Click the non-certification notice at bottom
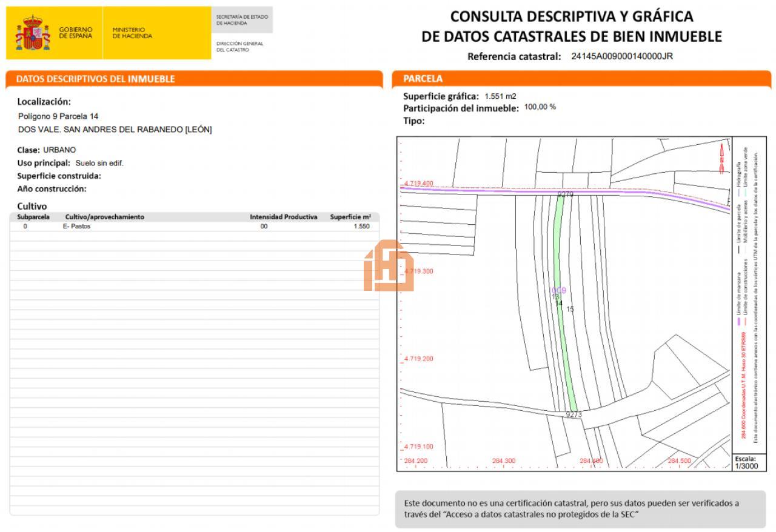The height and width of the screenshot is (532, 776). [x=571, y=509]
